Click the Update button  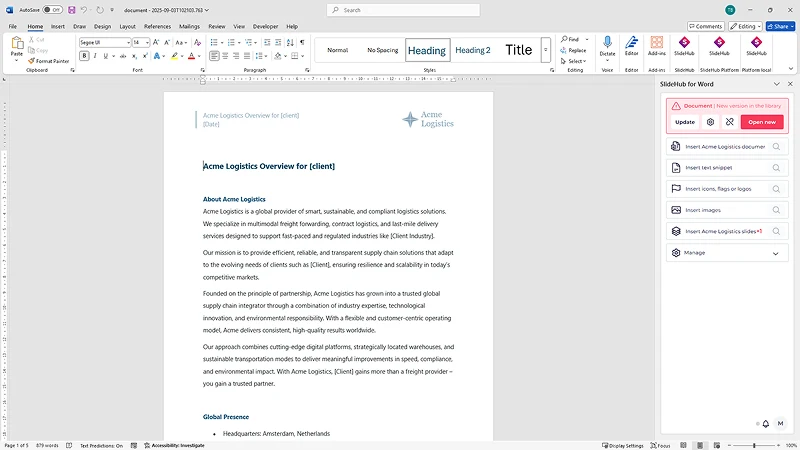pyautogui.click(x=685, y=122)
